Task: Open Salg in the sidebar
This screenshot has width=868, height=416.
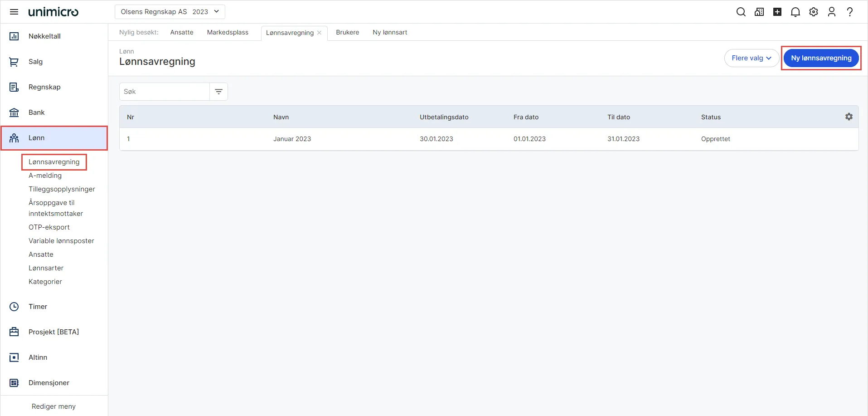Action: point(54,62)
